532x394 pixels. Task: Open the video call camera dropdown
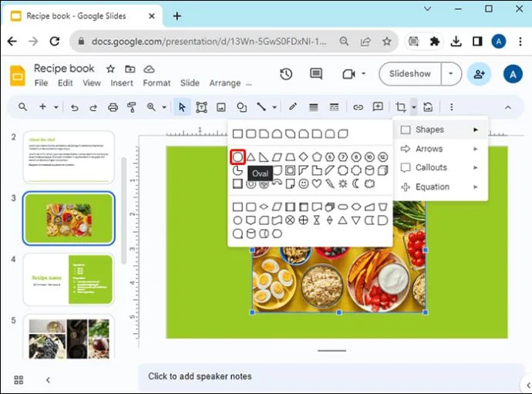(x=363, y=73)
